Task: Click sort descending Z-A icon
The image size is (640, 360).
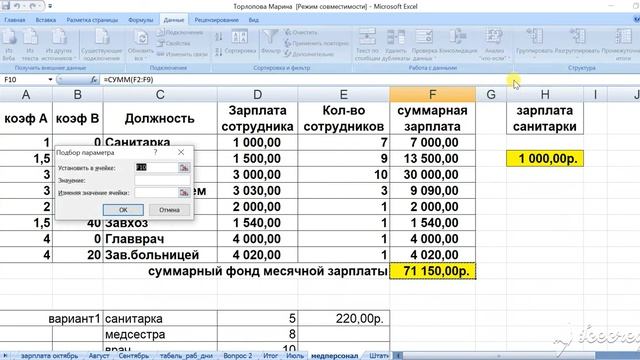Action: [219, 52]
